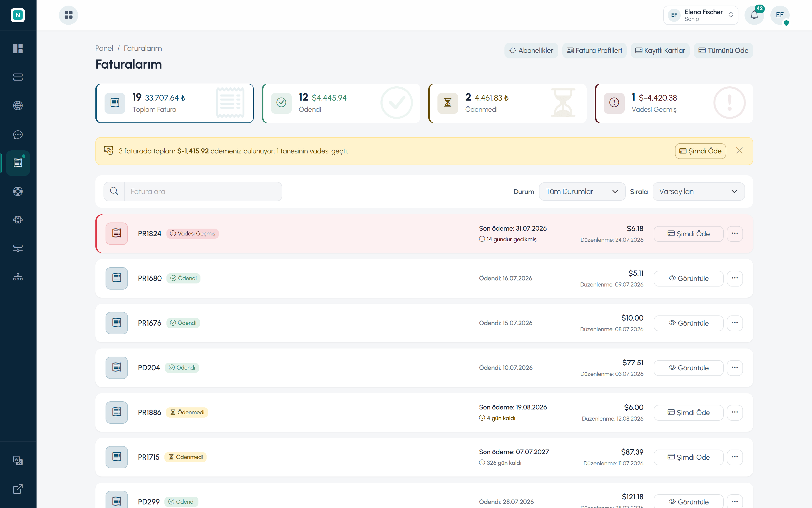Click the external link icon in sidebar
Viewport: 812px width, 508px height.
(x=18, y=489)
